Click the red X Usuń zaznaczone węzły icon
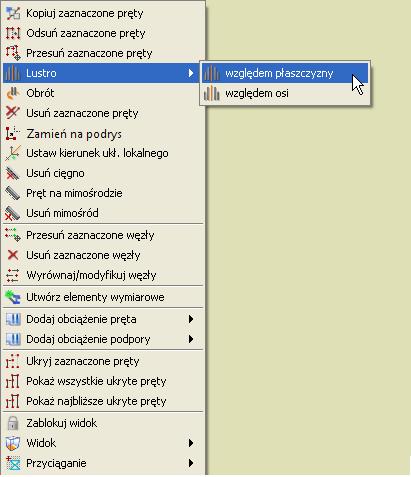The width and height of the screenshot is (411, 477). (x=13, y=255)
